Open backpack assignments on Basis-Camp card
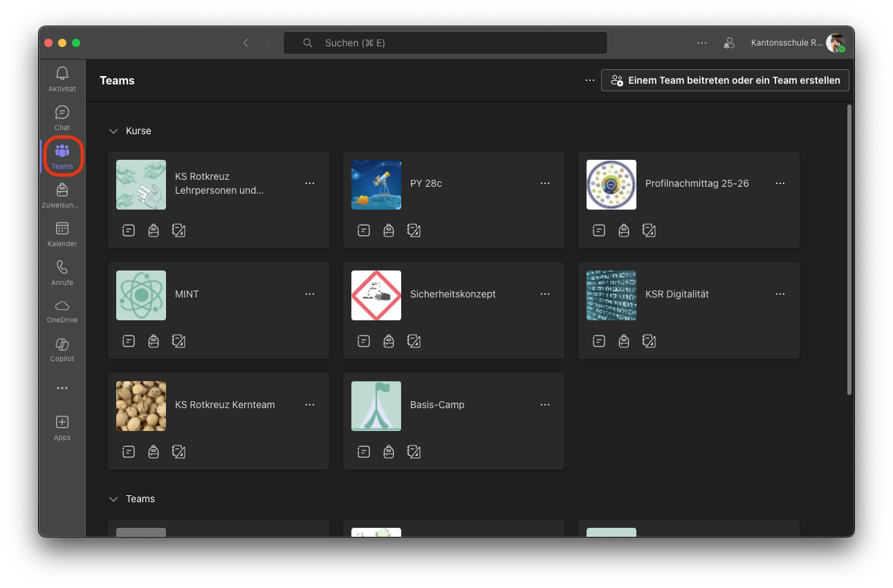The height and width of the screenshot is (588, 893). (389, 452)
